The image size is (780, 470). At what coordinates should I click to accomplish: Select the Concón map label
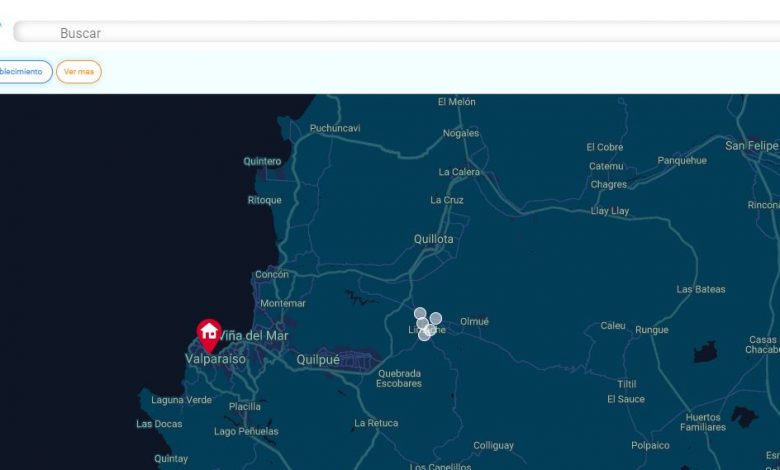coord(272,274)
